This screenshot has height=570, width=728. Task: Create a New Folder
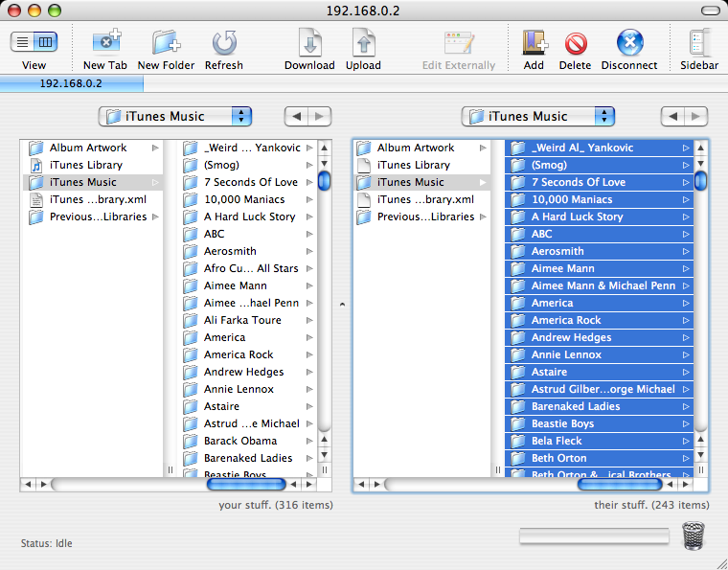pyautogui.click(x=166, y=42)
